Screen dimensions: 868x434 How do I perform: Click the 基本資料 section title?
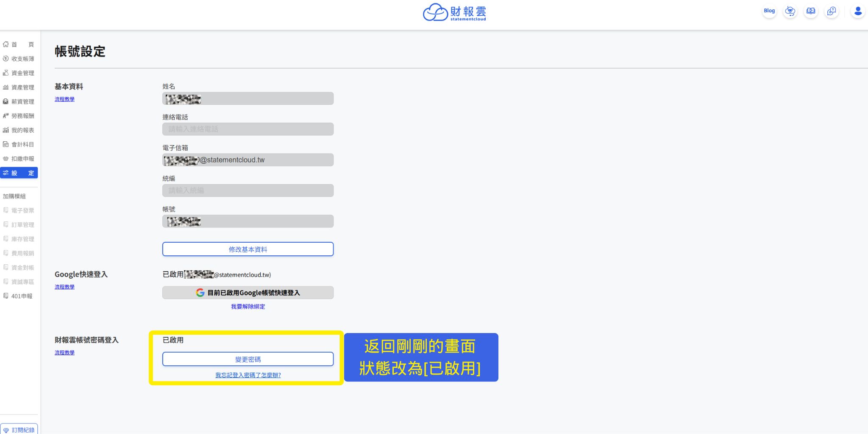point(69,87)
